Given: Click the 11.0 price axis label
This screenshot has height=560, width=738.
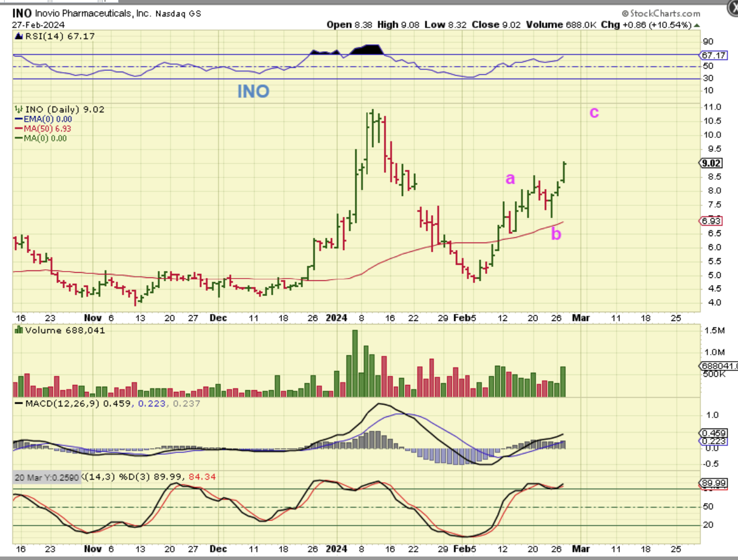Looking at the screenshot, I should (x=712, y=107).
